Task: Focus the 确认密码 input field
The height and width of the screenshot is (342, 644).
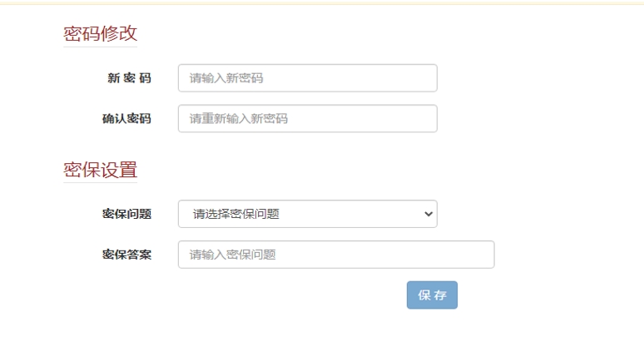Action: 307,118
